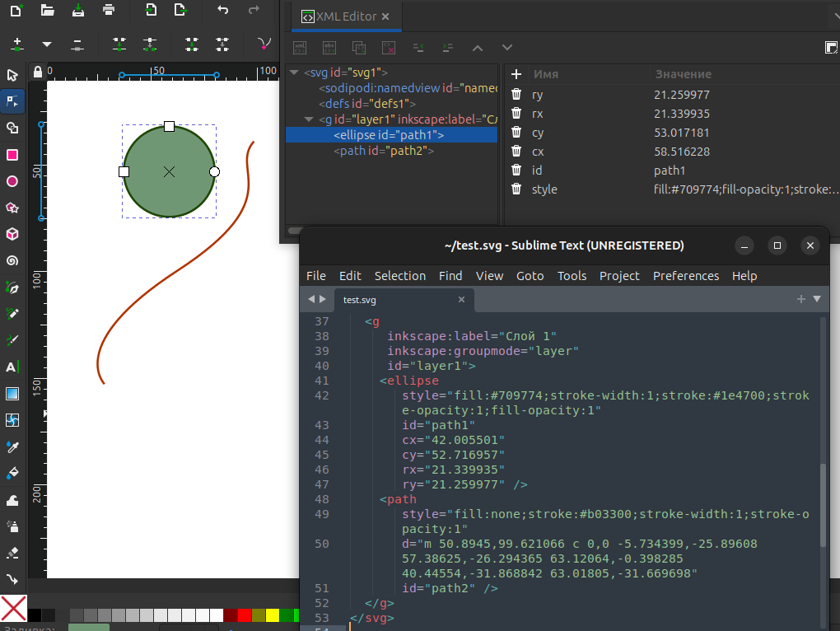Open the insert-node dropdown arrow
840x631 pixels.
(x=47, y=44)
